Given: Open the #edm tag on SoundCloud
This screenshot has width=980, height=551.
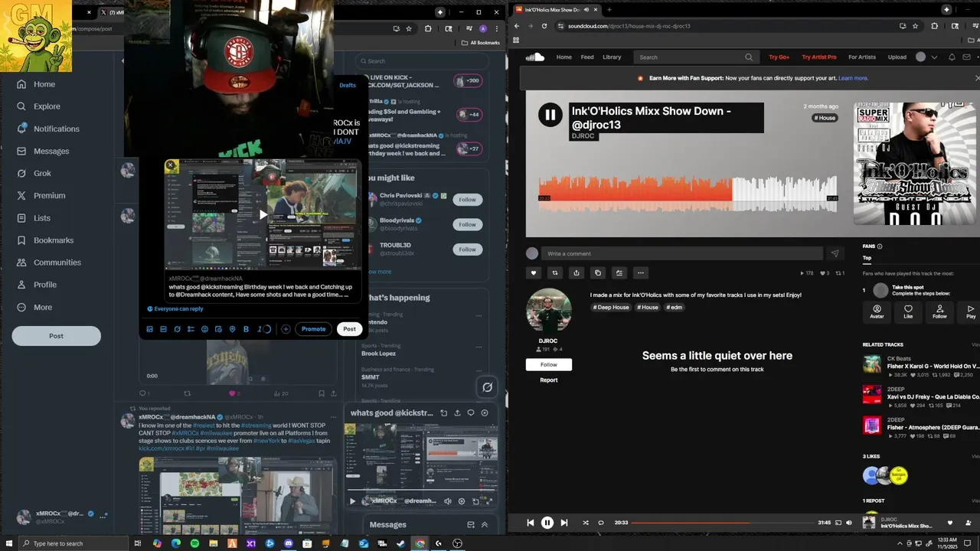Looking at the screenshot, I should [674, 307].
